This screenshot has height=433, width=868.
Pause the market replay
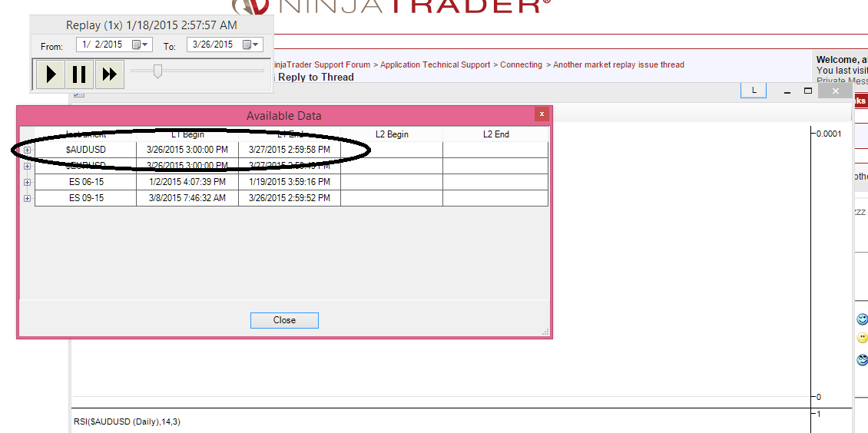pyautogui.click(x=80, y=74)
